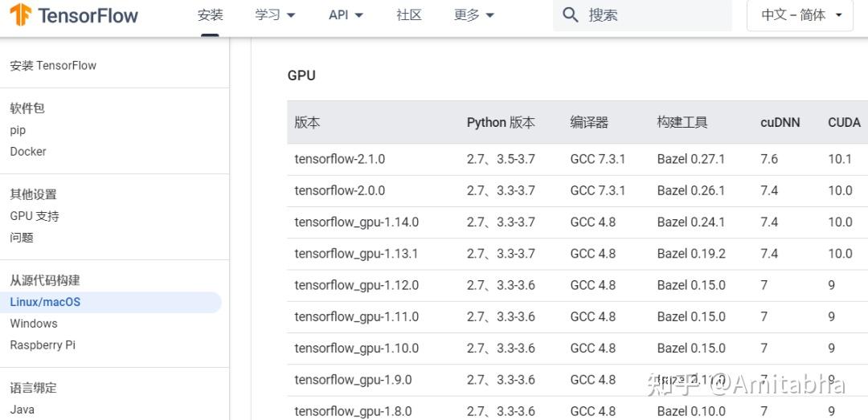
Task: Click the tensorflow_gpu-1.14.0 cell
Action: click(x=357, y=222)
